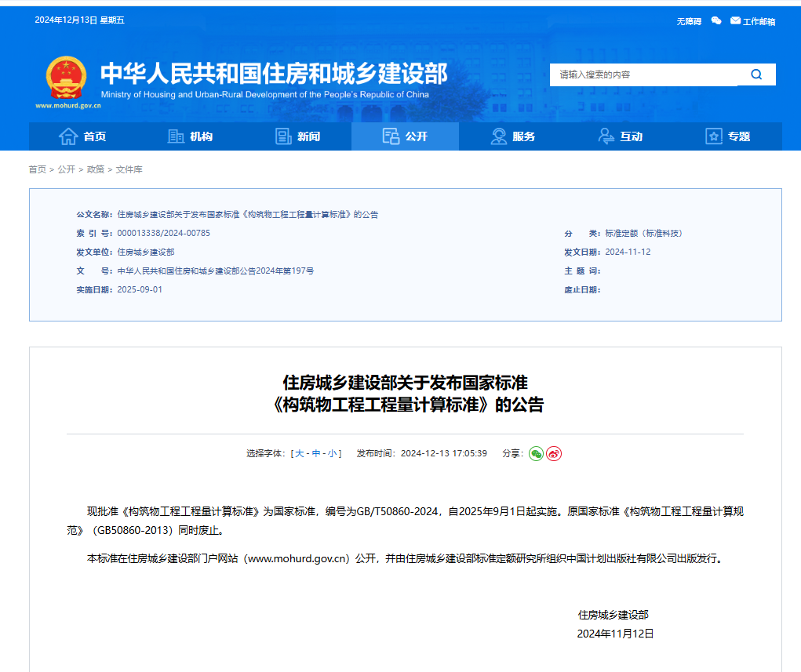Select the large font size 大

pyautogui.click(x=297, y=453)
